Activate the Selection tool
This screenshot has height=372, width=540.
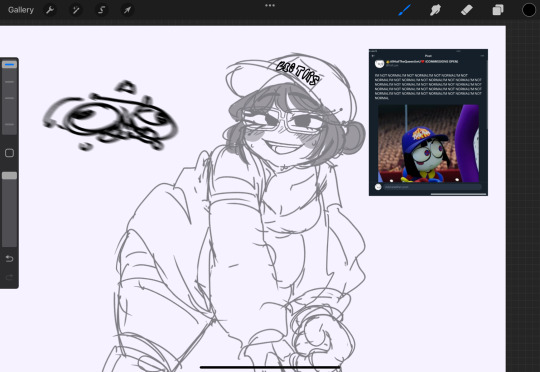[x=102, y=10]
